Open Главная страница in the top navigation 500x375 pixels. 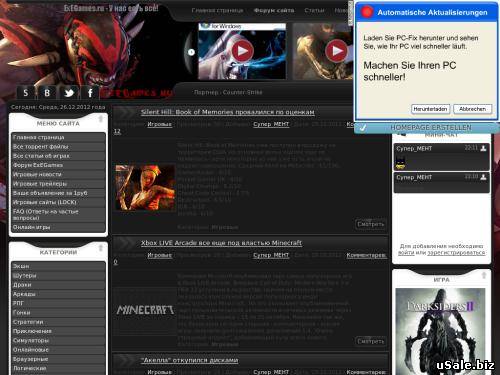(x=217, y=10)
